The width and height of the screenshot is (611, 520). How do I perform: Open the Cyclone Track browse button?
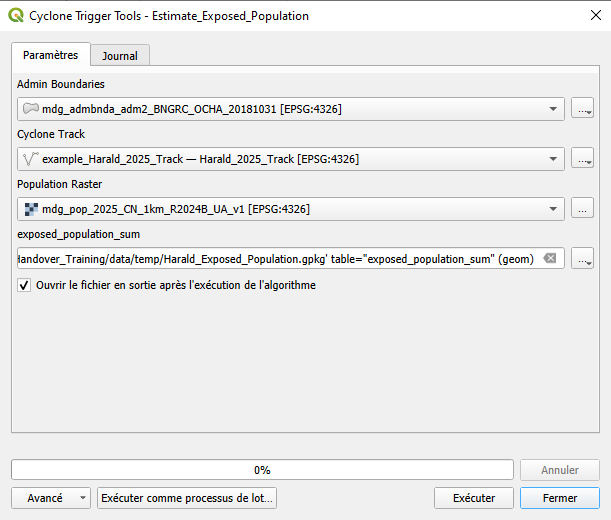click(x=583, y=159)
